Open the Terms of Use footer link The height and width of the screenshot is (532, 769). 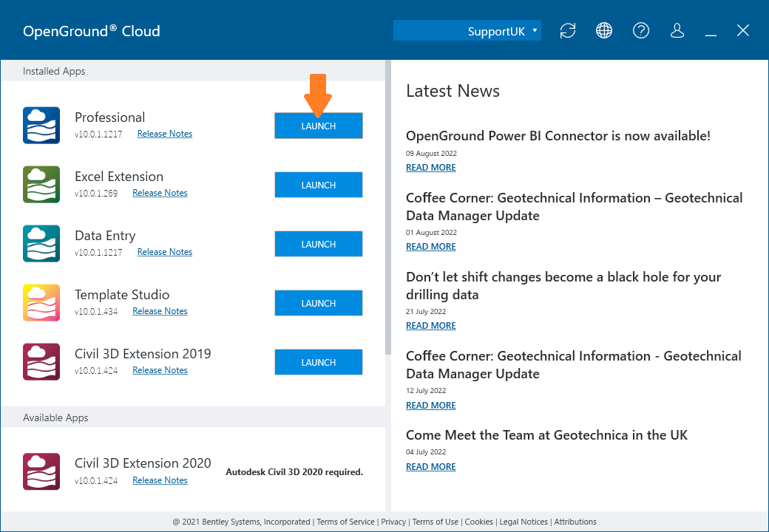click(435, 522)
